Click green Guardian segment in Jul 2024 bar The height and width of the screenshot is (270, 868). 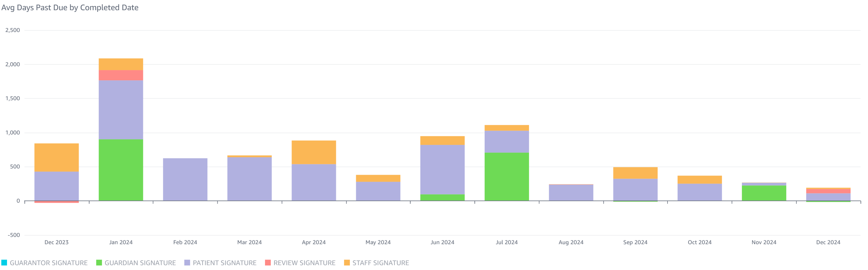[506, 177]
